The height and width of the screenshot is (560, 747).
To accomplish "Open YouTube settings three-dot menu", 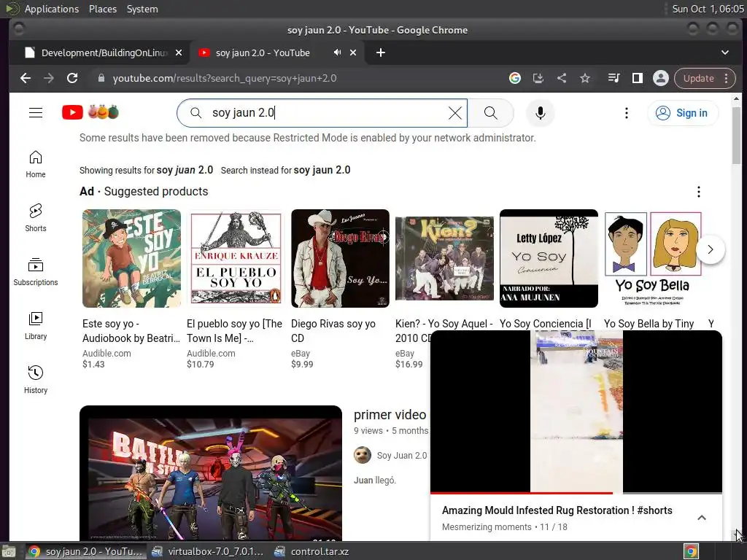I will 627,113.
